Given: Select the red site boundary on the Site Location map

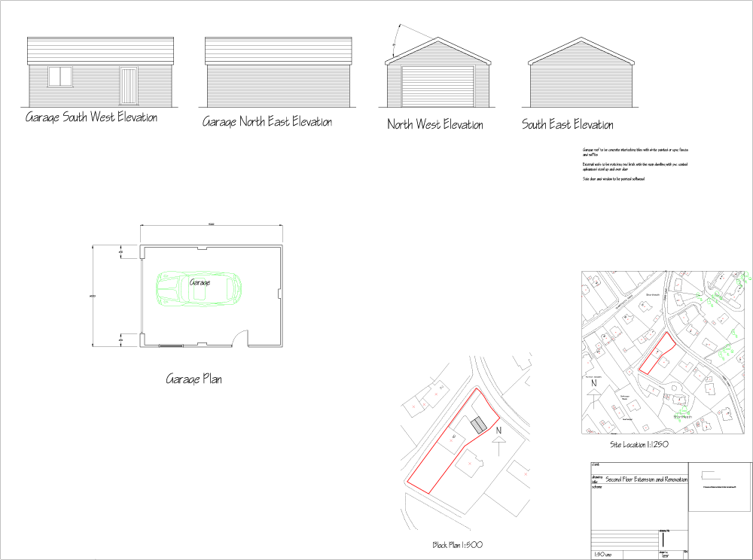Looking at the screenshot, I should 657,353.
